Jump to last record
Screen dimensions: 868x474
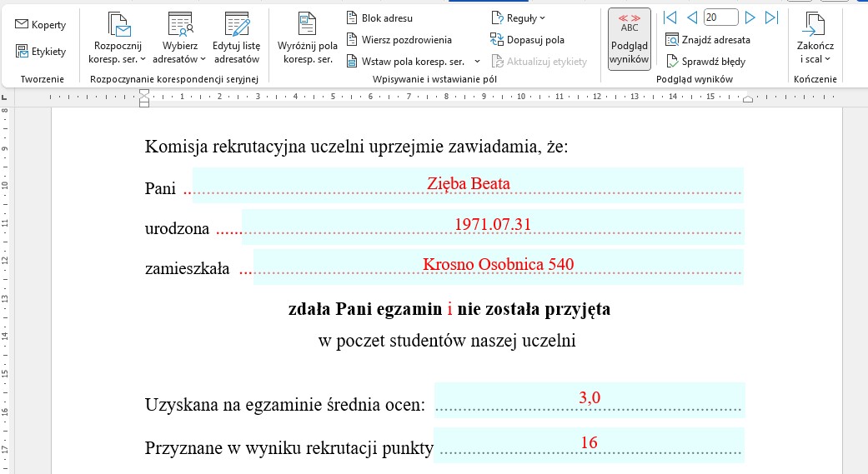(771, 17)
